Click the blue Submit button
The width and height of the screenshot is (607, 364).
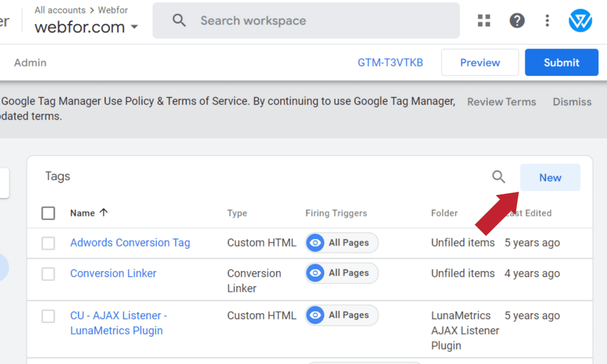point(562,62)
